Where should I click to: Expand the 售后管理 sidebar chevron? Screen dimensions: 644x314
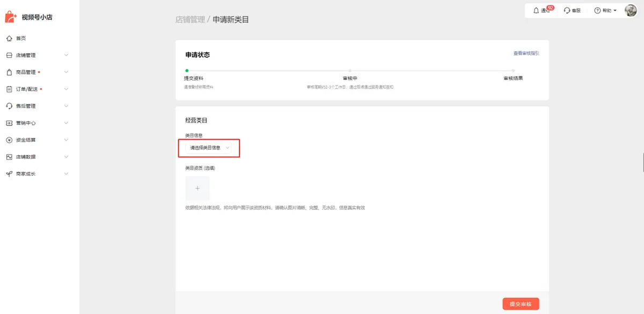click(66, 106)
